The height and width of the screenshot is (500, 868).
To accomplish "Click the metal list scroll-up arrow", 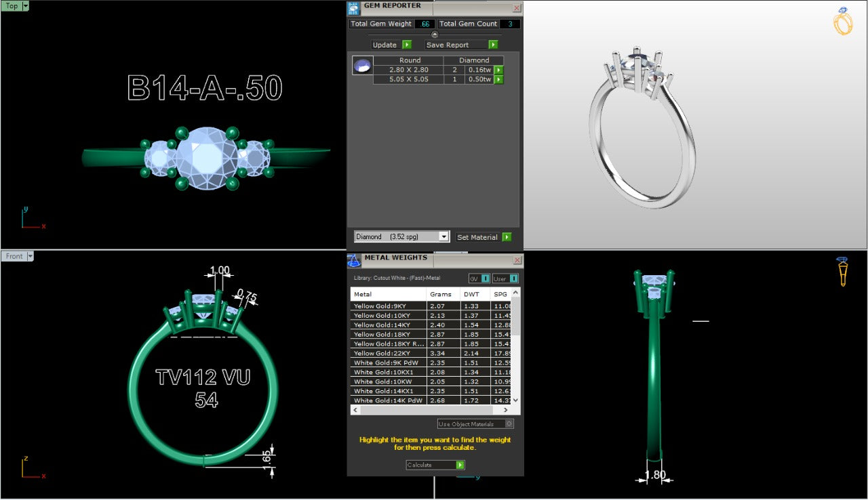I will [x=516, y=293].
